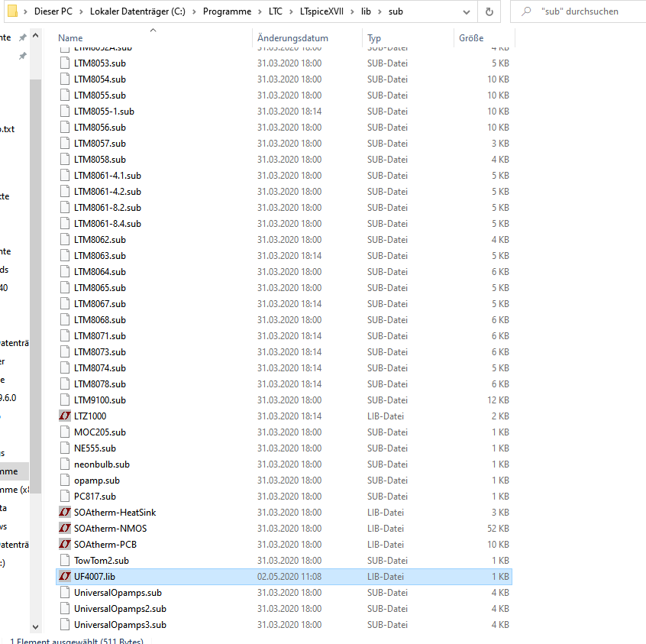Navigate to Programme breadcrumb

[x=227, y=11]
